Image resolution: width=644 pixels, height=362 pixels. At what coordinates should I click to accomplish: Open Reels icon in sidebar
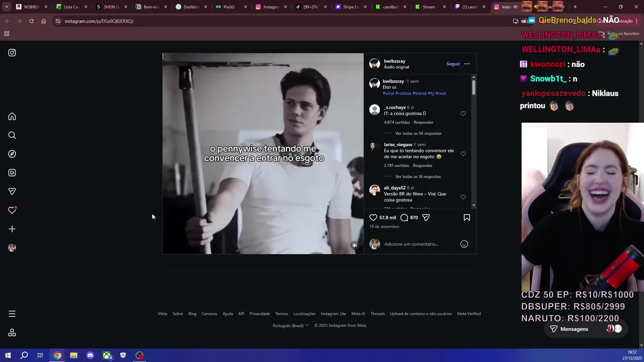coord(12,172)
